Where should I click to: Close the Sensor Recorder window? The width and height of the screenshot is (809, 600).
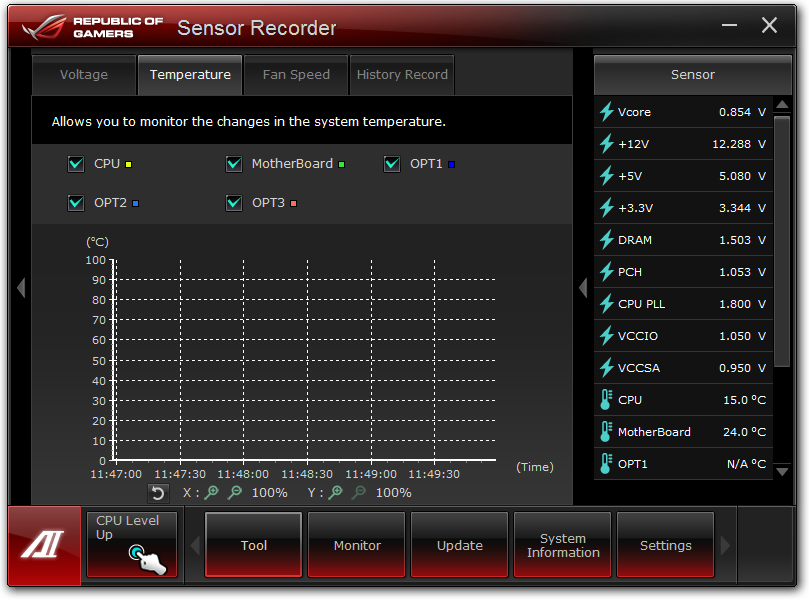[769, 25]
